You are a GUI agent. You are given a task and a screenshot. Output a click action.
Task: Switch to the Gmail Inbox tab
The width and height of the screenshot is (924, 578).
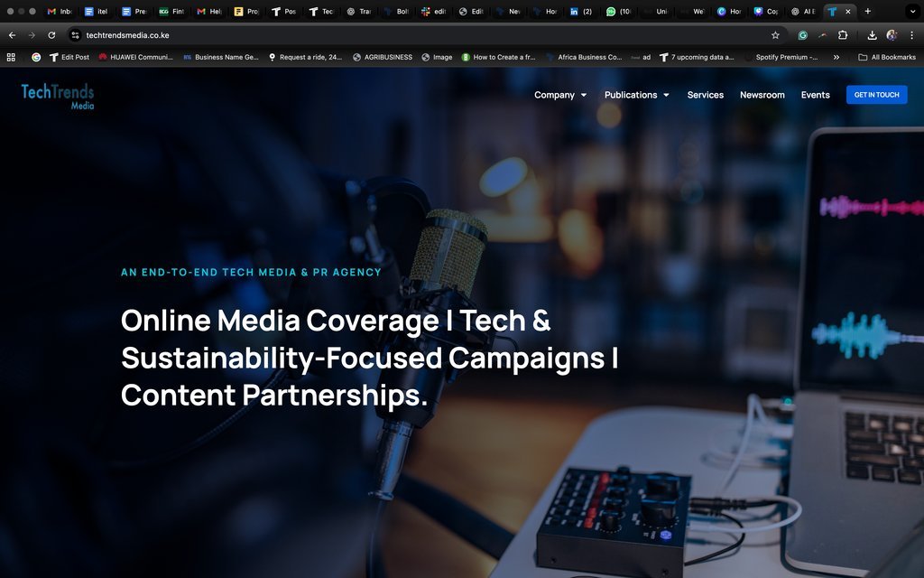59,11
